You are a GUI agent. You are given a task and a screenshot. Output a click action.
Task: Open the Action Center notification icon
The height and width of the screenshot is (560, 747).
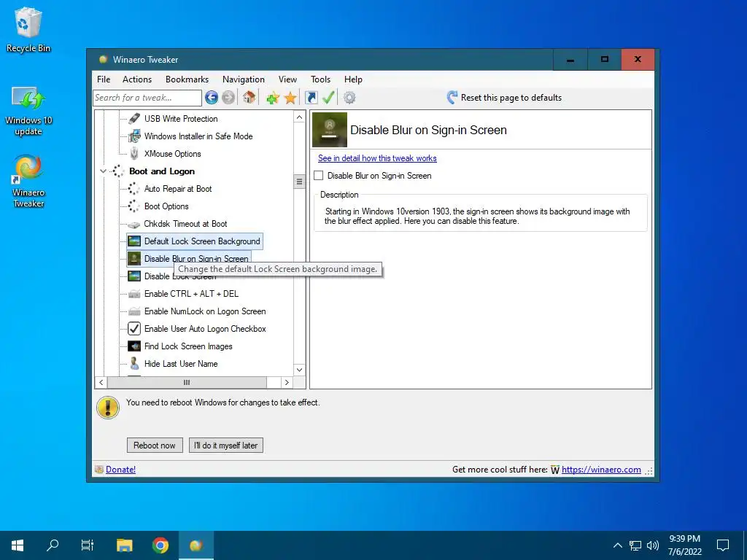[723, 545]
